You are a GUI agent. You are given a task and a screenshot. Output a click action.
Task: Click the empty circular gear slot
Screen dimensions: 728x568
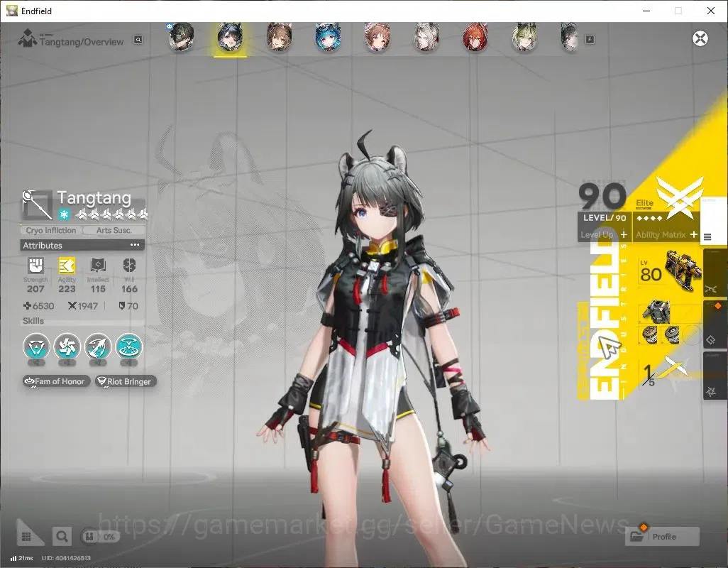692,334
